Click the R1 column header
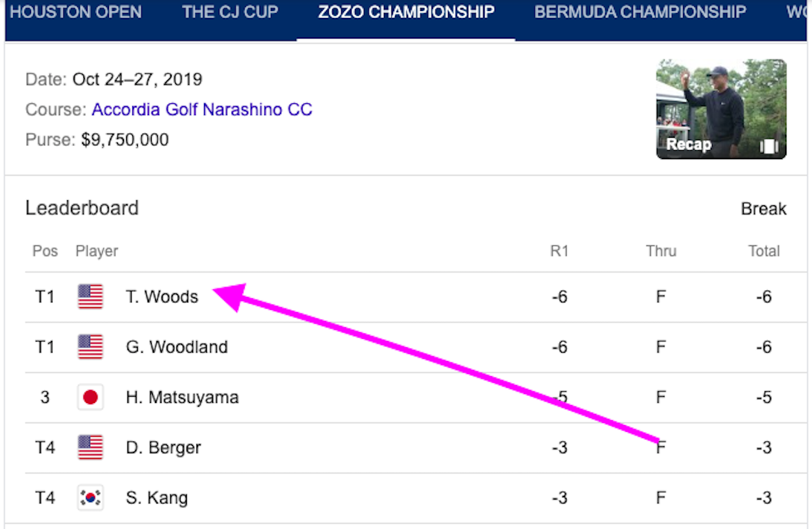The width and height of the screenshot is (812, 529). [x=559, y=251]
